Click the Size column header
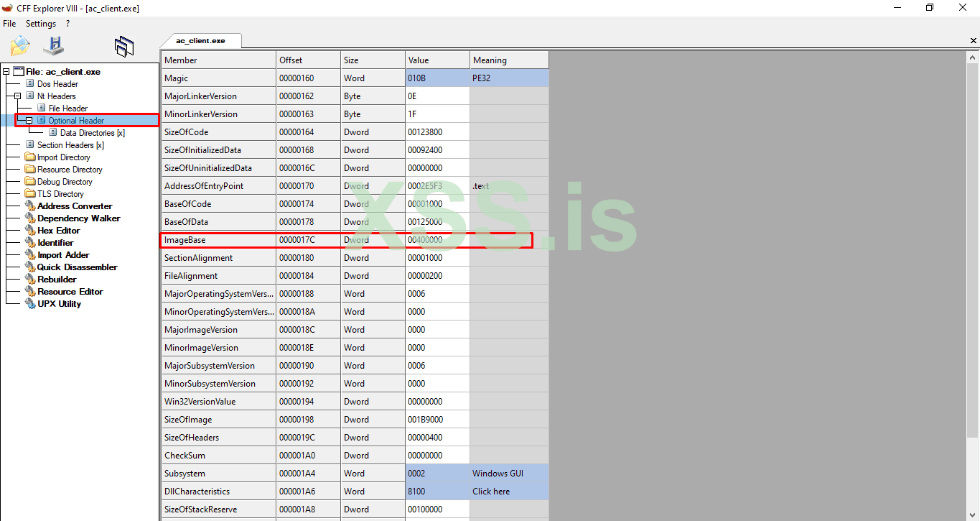 pos(373,60)
